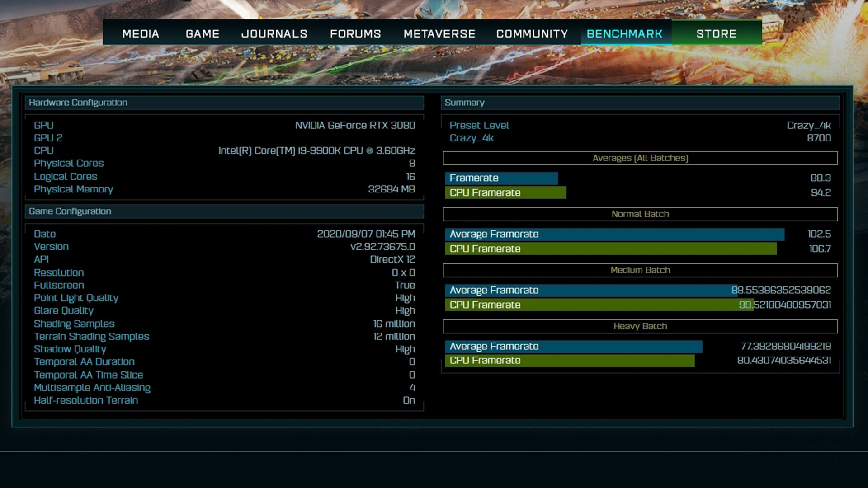
Task: Click the NVIDIA GeForce RTX 3080 value
Action: 355,126
